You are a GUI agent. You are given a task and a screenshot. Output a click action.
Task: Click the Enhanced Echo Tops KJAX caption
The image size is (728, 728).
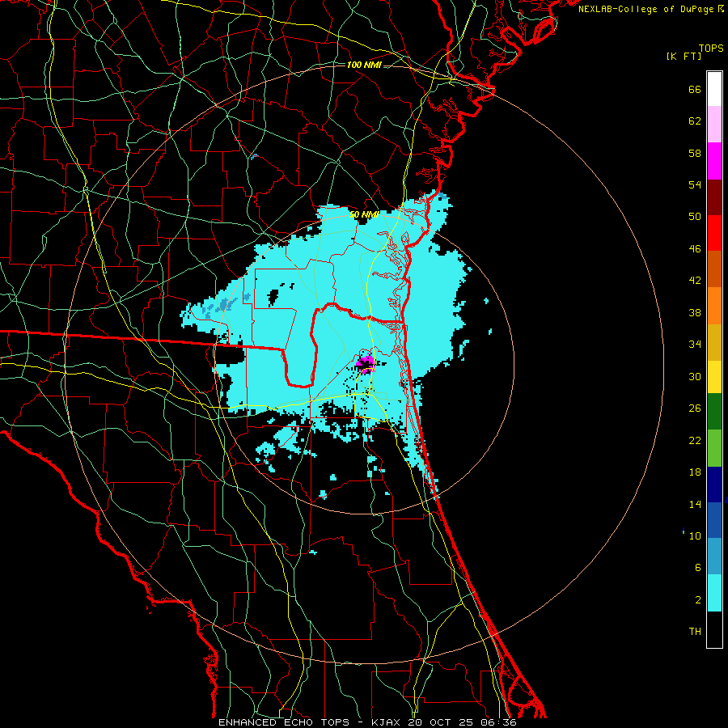point(367,722)
